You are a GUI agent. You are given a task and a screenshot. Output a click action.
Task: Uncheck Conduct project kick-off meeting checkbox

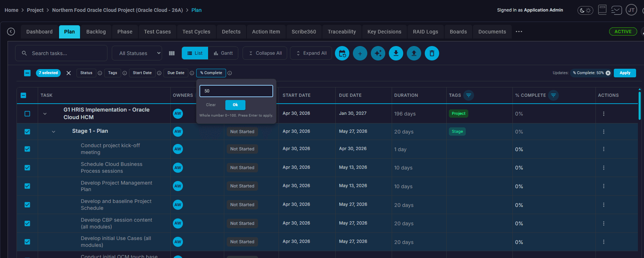click(x=27, y=149)
